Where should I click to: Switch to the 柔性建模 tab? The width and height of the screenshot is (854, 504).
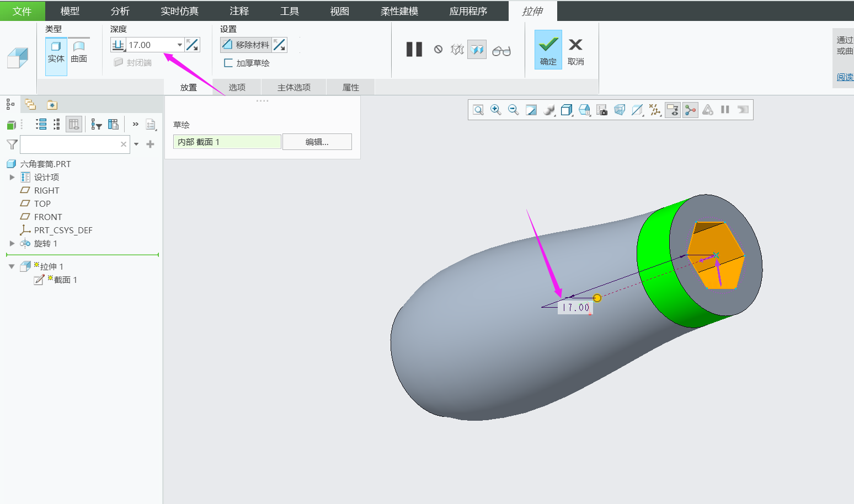coord(399,11)
